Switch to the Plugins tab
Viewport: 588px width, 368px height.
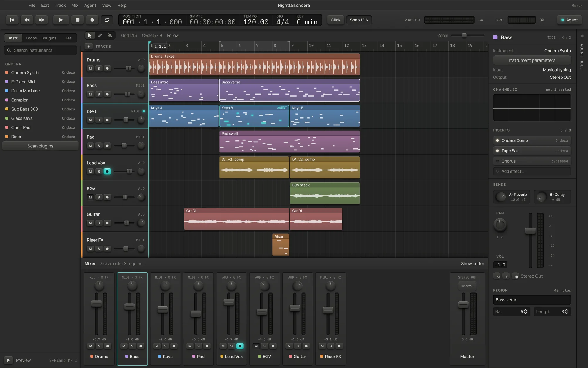[49, 38]
